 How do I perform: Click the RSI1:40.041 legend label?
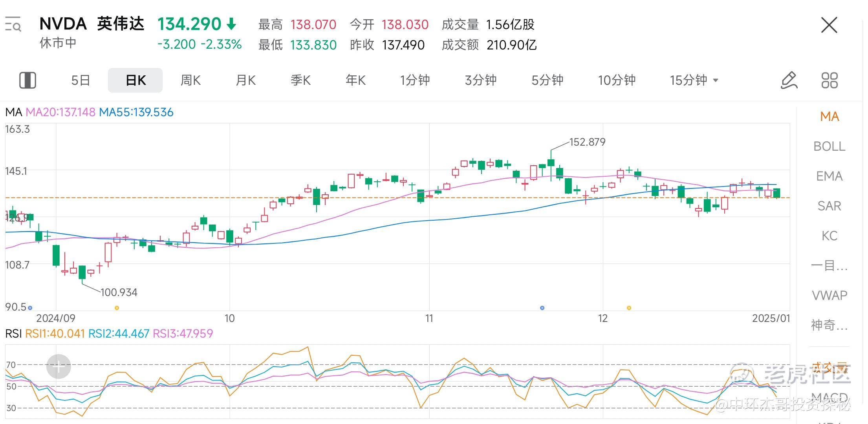tap(55, 334)
